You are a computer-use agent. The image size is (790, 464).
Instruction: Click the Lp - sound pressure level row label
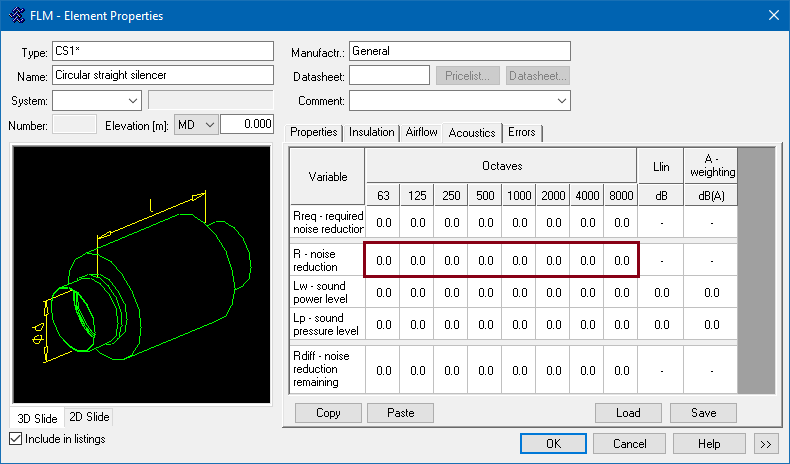tap(328, 324)
